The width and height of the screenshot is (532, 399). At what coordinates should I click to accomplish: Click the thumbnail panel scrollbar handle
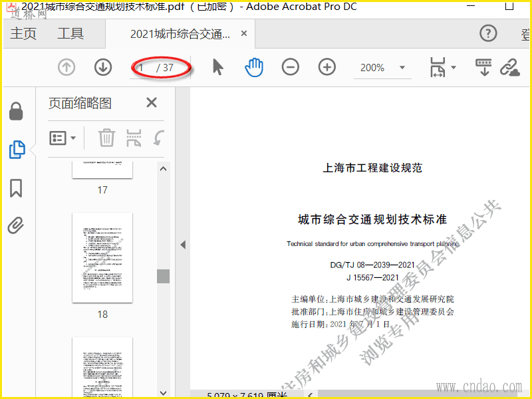pos(163,276)
